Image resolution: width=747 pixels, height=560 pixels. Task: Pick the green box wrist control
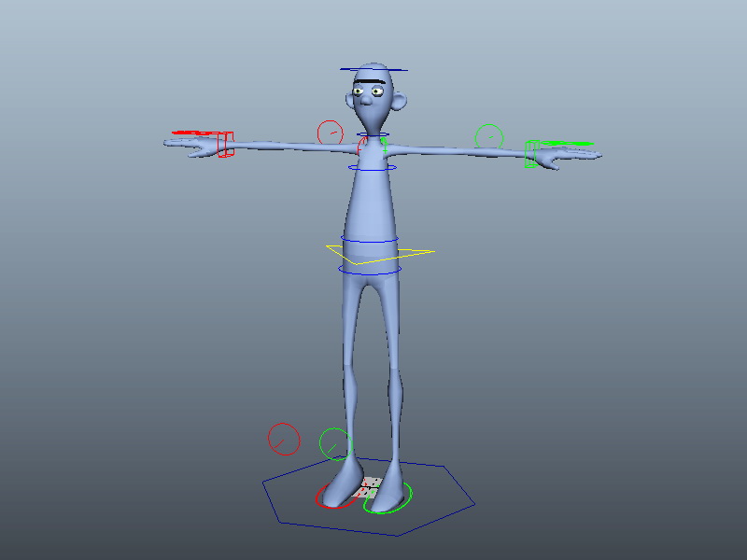(531, 154)
